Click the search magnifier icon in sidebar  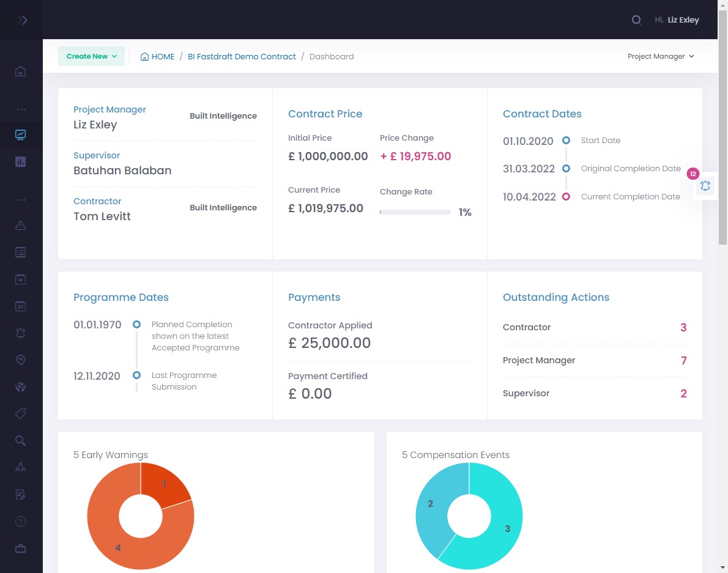[20, 440]
